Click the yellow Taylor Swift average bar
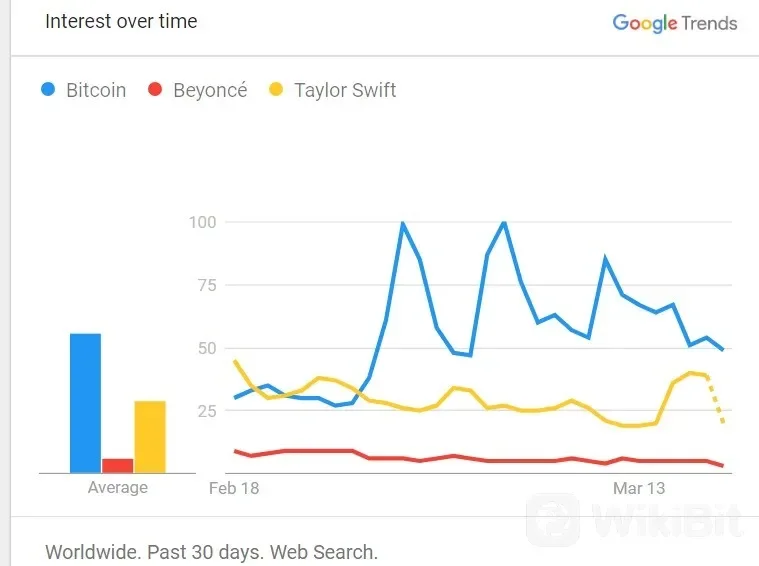This screenshot has height=566, width=759. [x=150, y=436]
